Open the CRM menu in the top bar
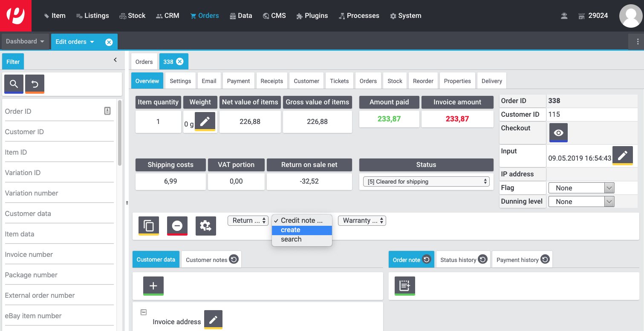The image size is (644, 331). tap(167, 15)
